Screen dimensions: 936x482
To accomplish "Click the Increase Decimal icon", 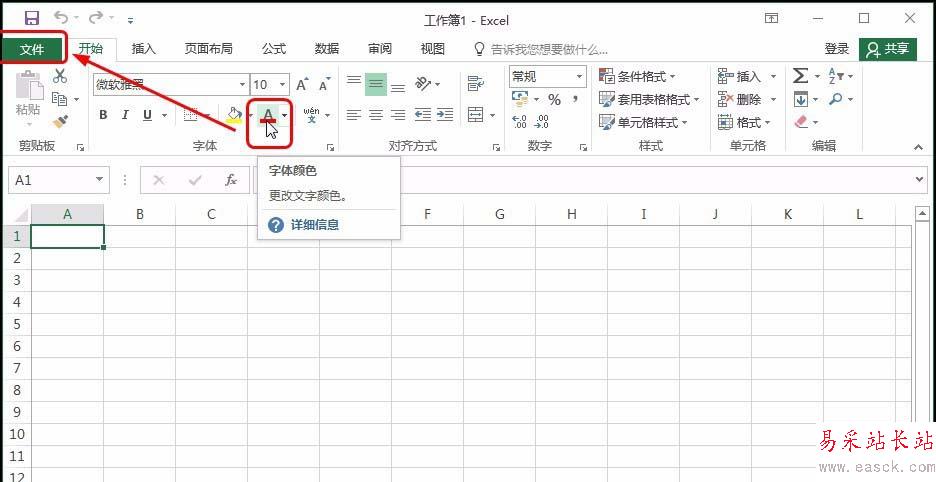I will 519,122.
